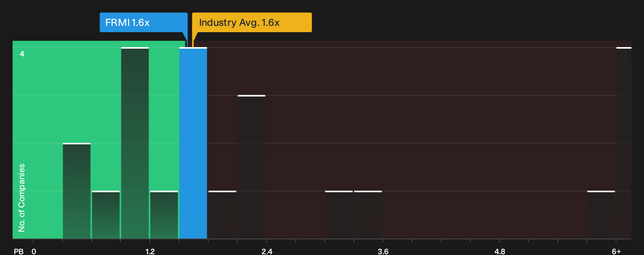Click the FRMI 1.6x blue label
644x255 pixels.
click(143, 22)
